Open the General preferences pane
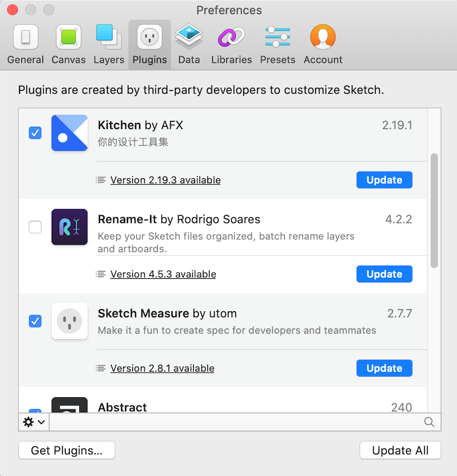This screenshot has height=476, width=457. pyautogui.click(x=26, y=45)
